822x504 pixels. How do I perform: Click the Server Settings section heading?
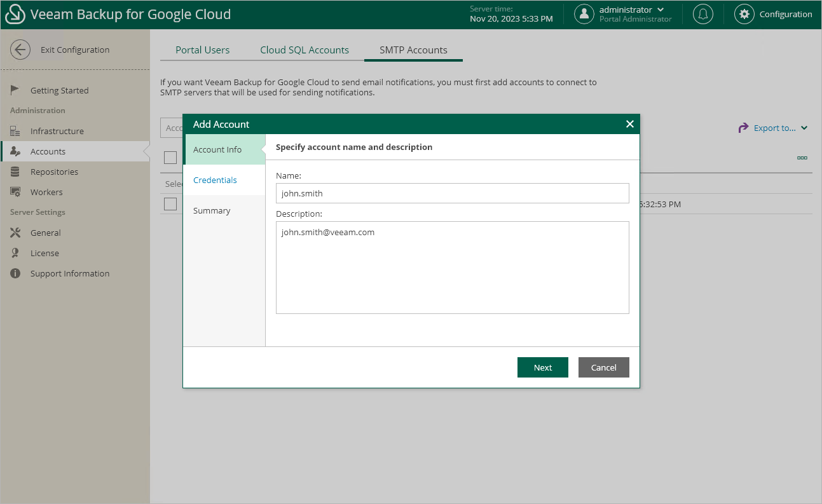tap(38, 212)
